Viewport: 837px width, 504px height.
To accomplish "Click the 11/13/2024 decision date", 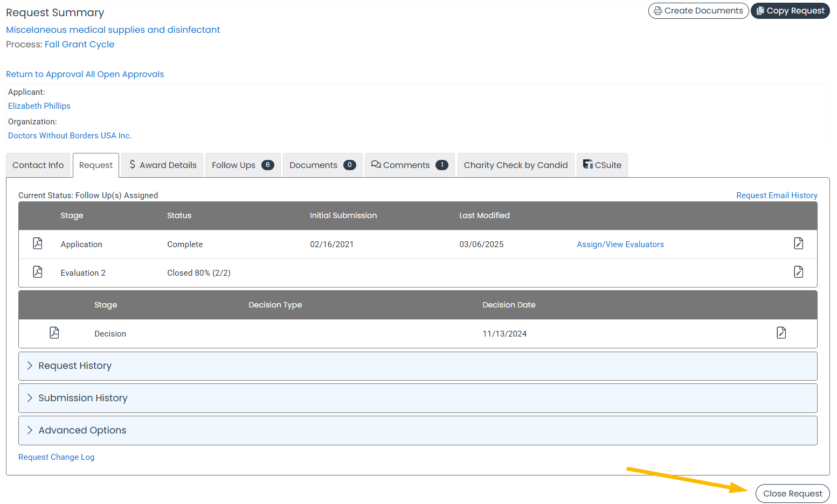I will [x=504, y=334].
